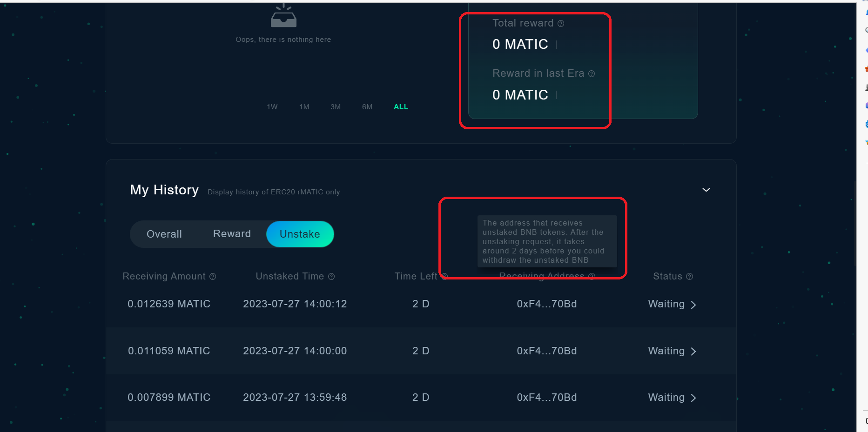
Task: Expand the first unstake record dated 2023-07-27 14:00:12
Action: [693, 305]
